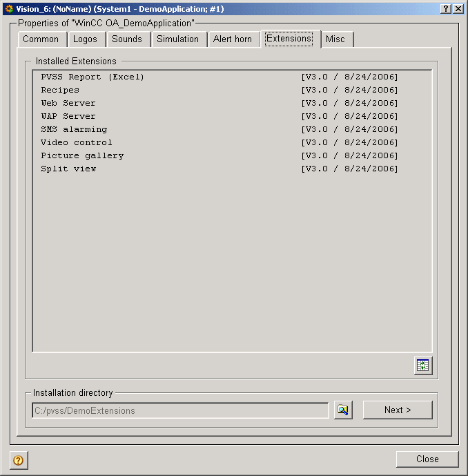Viewport: 468px width, 476px height.
Task: Choose the Video control extension
Action: [x=76, y=142]
